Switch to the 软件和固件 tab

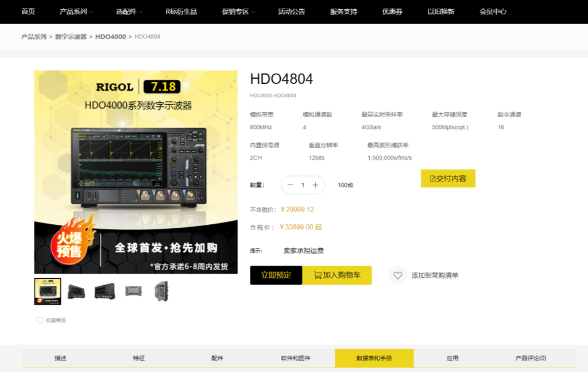coord(296,358)
